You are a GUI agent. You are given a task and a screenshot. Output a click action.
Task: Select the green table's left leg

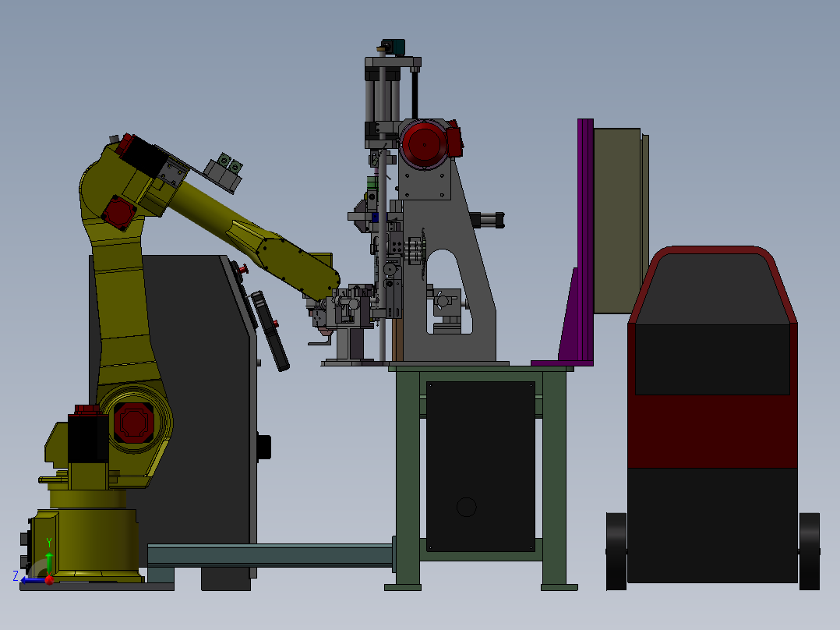pyautogui.click(x=407, y=479)
